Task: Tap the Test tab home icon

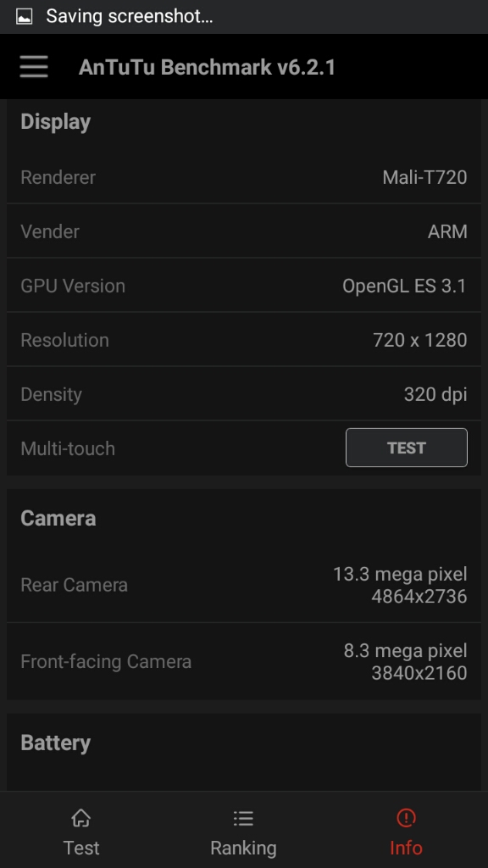Action: click(80, 818)
